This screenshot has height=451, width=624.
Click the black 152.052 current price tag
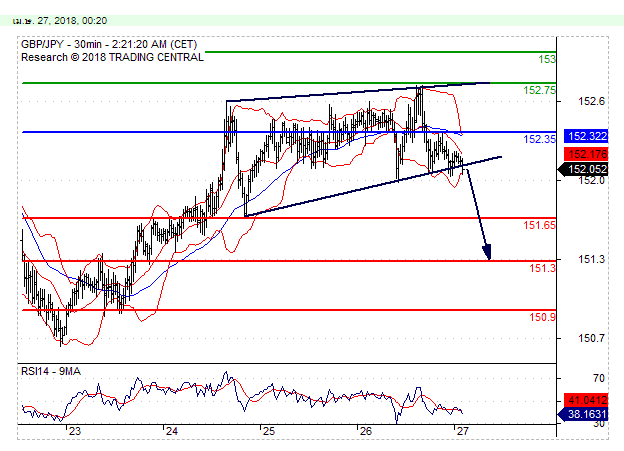point(584,169)
